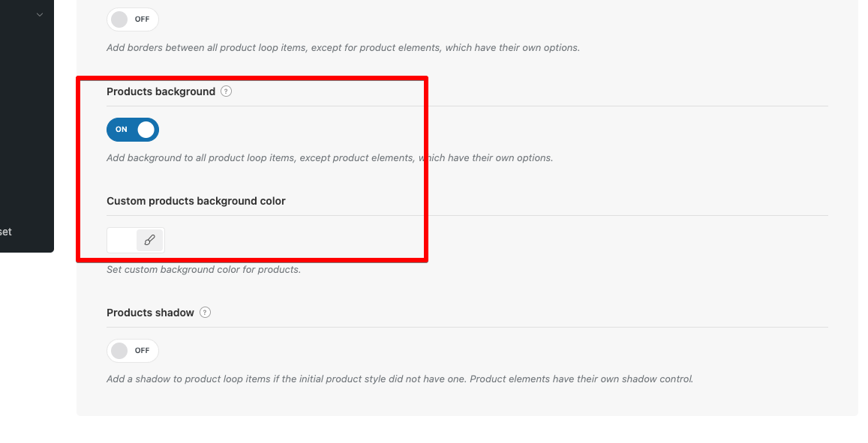Click the white custom background color swatch
868x443 pixels.
pos(122,240)
